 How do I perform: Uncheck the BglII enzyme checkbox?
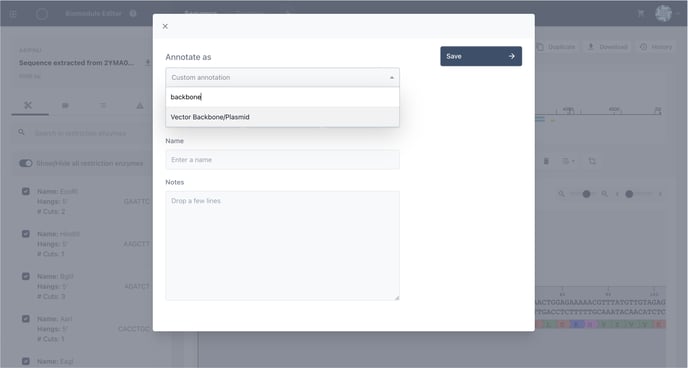tap(26, 276)
